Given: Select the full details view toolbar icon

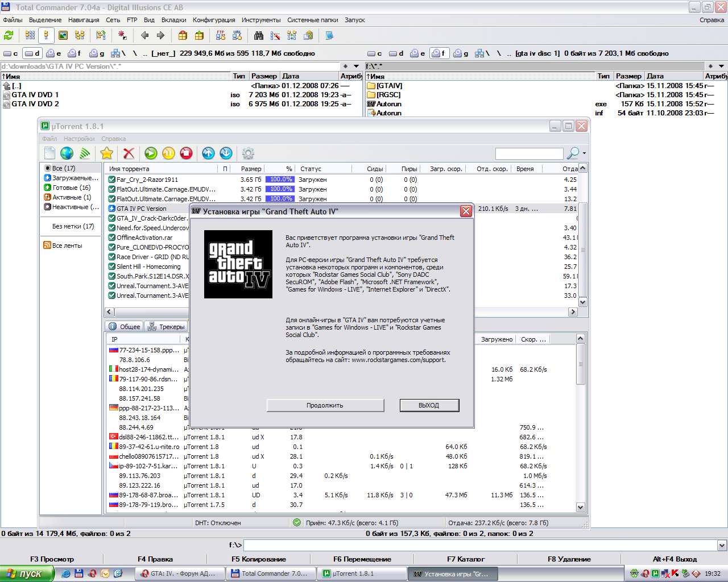Looking at the screenshot, I should [47, 35].
